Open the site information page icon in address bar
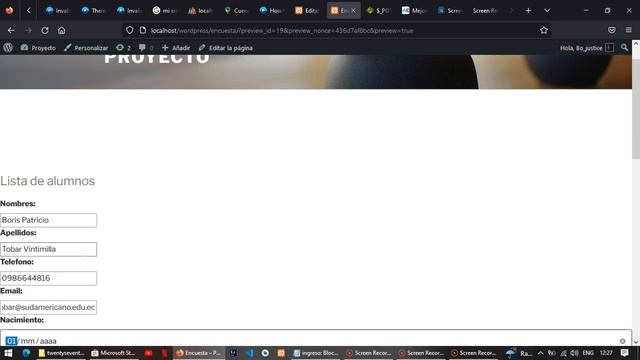 pyautogui.click(x=142, y=30)
